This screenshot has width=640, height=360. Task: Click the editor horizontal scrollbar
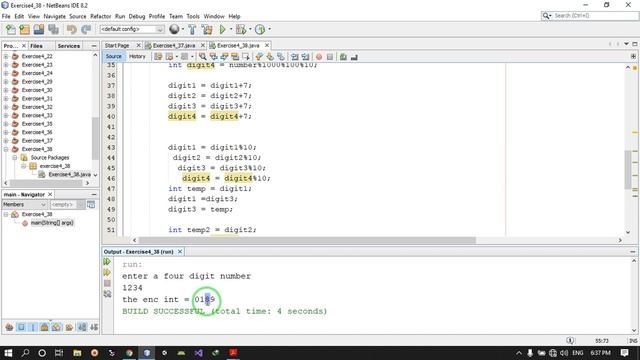pos(307,240)
